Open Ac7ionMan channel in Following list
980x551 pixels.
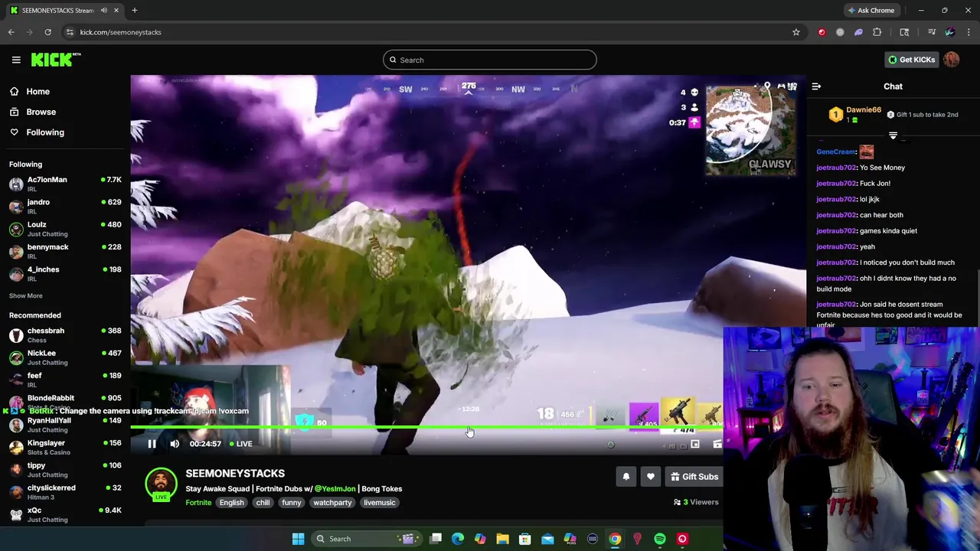(65, 184)
